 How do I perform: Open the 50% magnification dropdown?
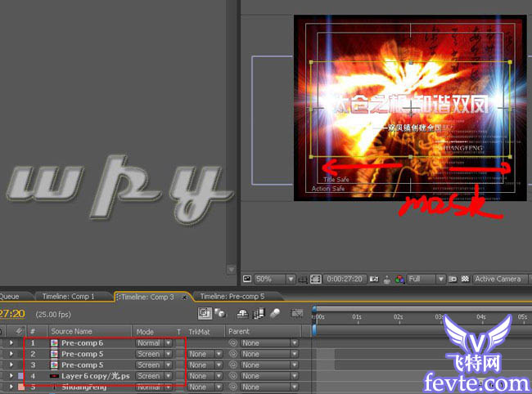pyautogui.click(x=274, y=280)
